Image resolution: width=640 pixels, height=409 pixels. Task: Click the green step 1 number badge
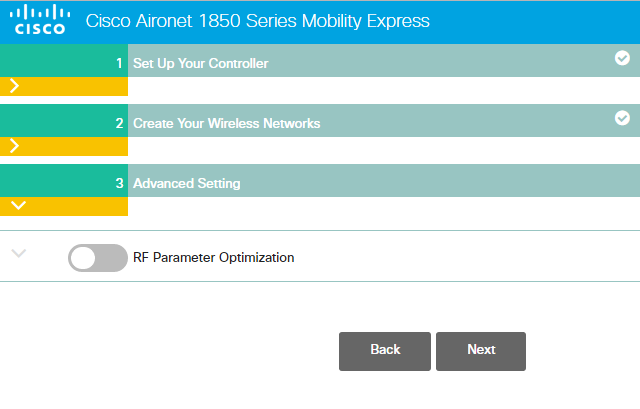tap(64, 63)
